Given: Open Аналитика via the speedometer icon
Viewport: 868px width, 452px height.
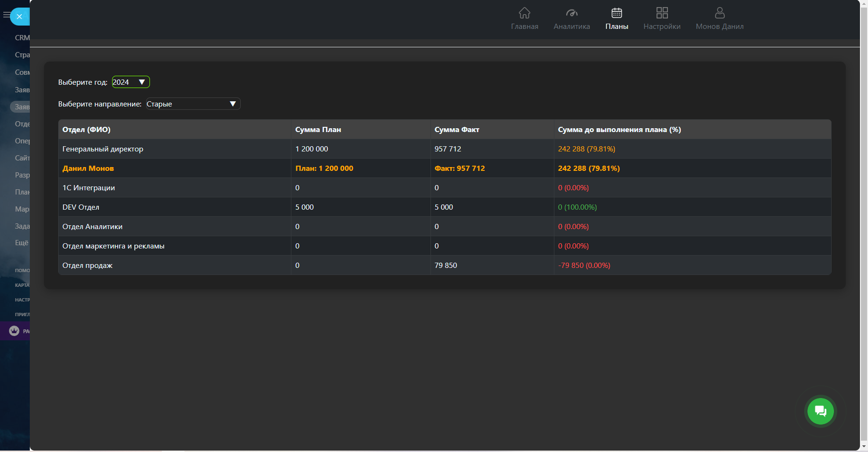Looking at the screenshot, I should 571,13.
